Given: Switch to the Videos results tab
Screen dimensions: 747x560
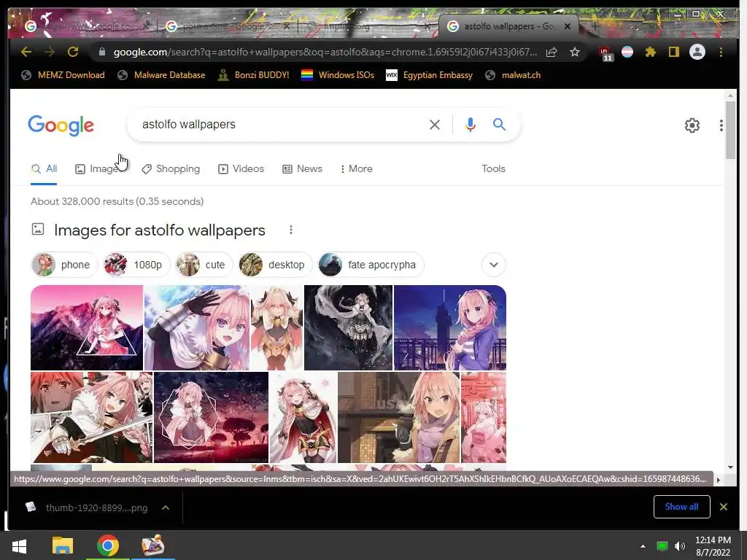Looking at the screenshot, I should click(241, 169).
